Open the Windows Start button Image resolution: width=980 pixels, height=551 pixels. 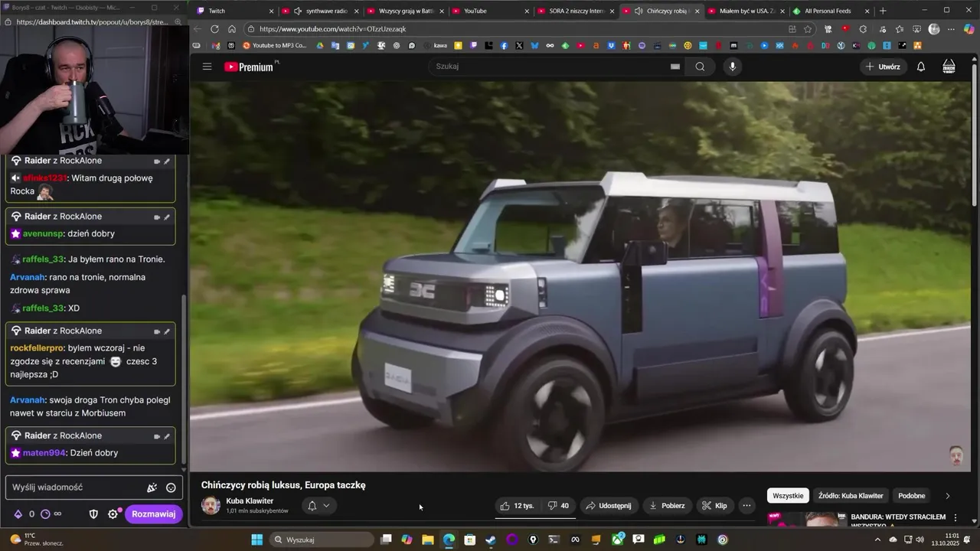(257, 540)
